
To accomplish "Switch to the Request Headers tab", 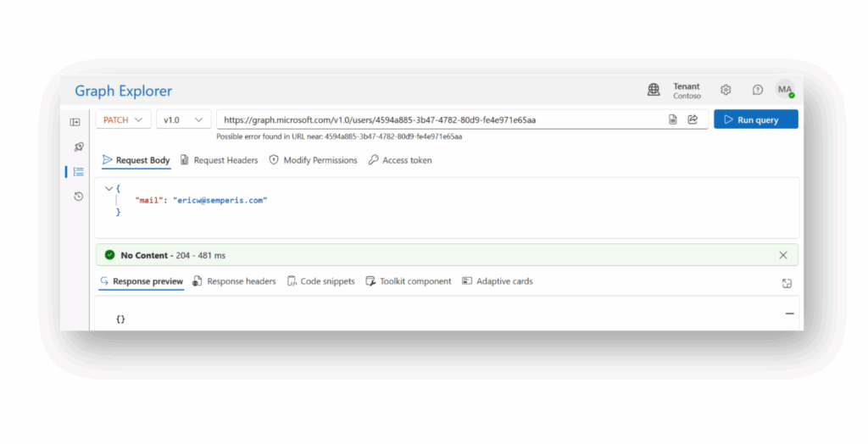I will (x=220, y=160).
